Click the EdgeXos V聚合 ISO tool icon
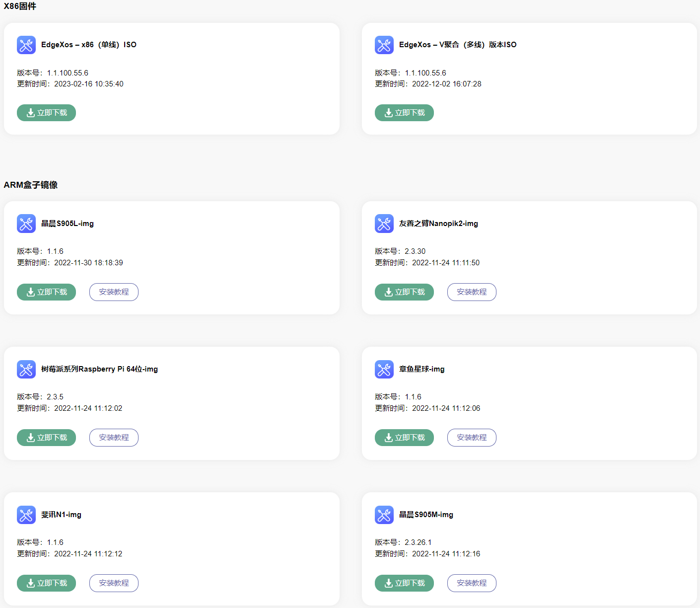 coord(384,45)
